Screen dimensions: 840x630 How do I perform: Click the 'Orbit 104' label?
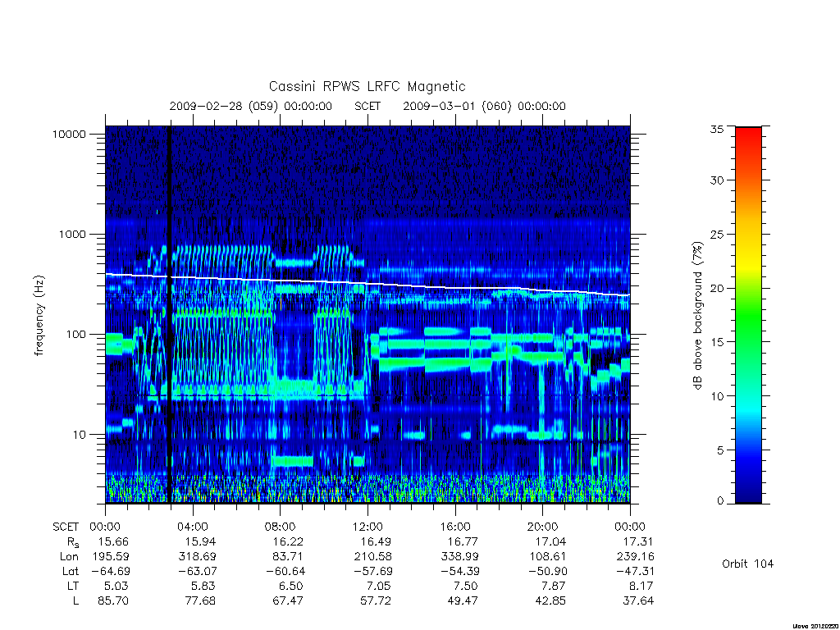pos(748,564)
